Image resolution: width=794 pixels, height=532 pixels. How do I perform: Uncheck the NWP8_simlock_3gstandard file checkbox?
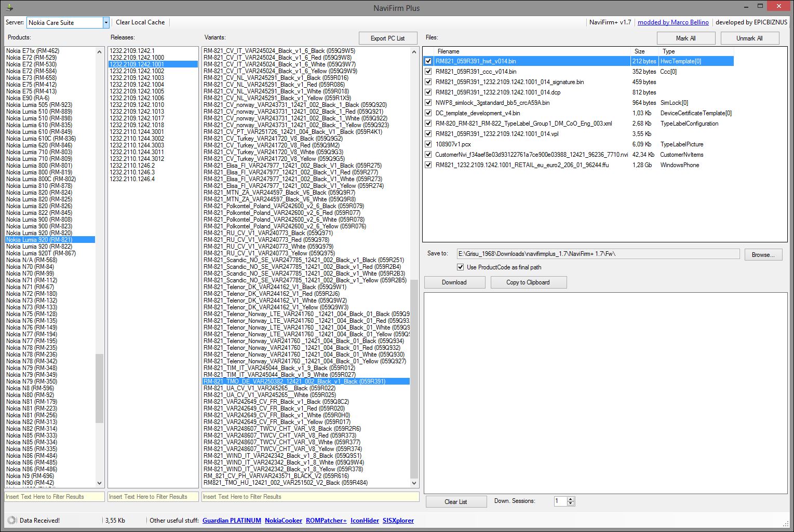(x=428, y=103)
